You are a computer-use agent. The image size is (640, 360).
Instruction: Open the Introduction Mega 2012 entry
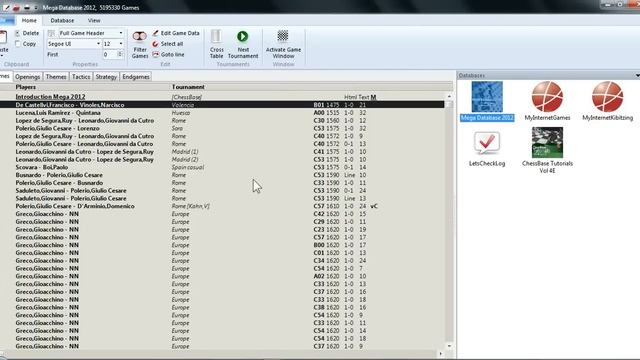[50, 97]
